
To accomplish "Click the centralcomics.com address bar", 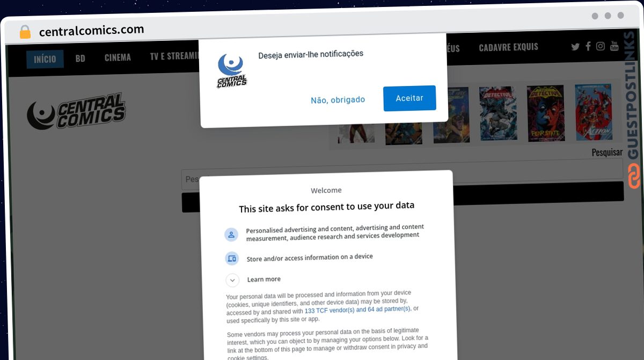I will point(91,31).
